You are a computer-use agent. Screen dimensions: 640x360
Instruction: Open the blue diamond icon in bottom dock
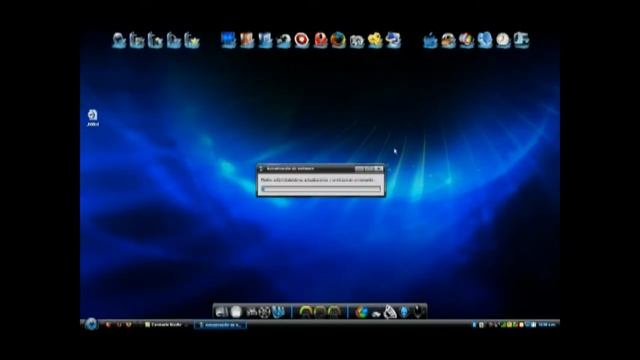[404, 312]
